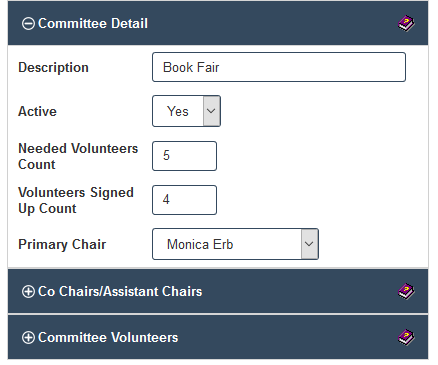Open the Active Yes dropdown arrow
The image size is (438, 365).
(211, 111)
